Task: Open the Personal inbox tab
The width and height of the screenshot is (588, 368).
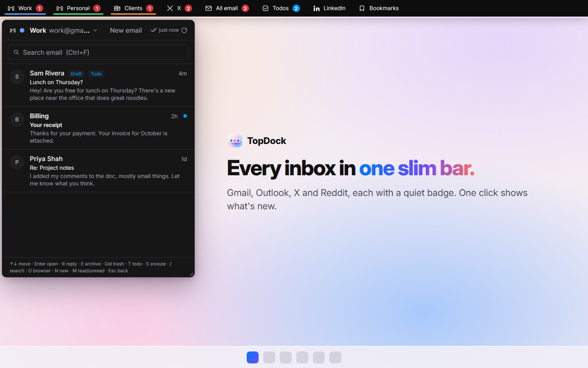Action: point(78,8)
